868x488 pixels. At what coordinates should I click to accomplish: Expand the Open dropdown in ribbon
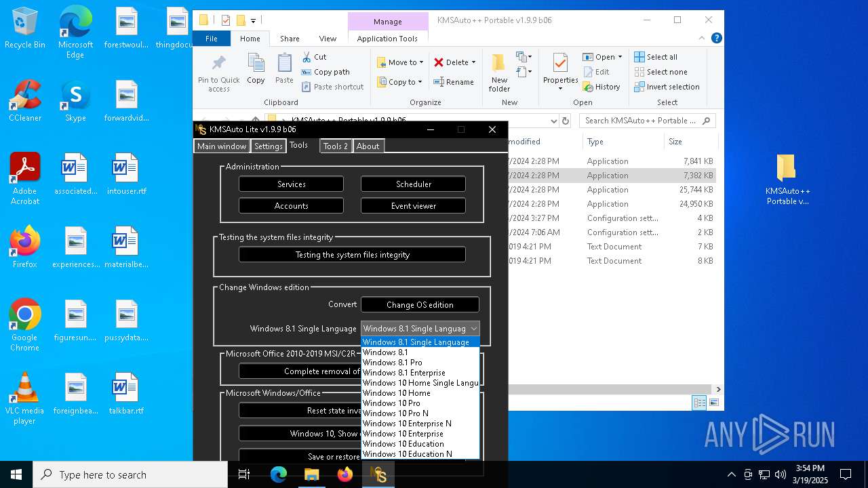point(620,57)
